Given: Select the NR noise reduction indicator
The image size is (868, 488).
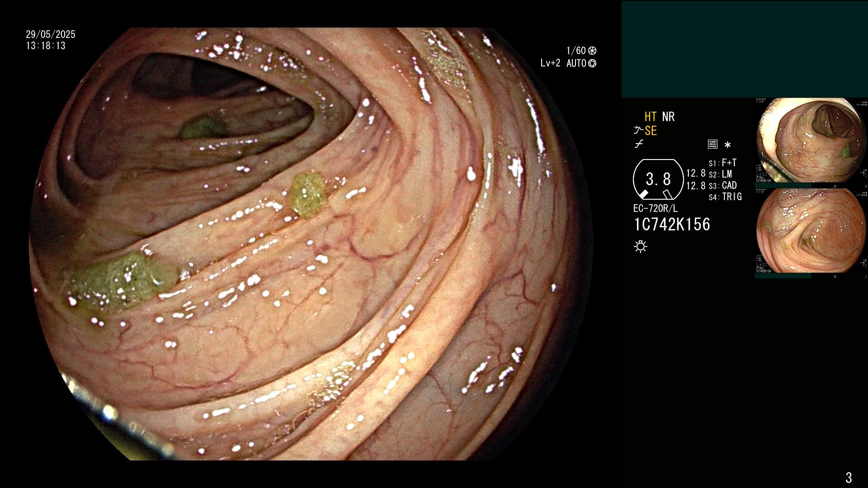Looking at the screenshot, I should pyautogui.click(x=668, y=117).
